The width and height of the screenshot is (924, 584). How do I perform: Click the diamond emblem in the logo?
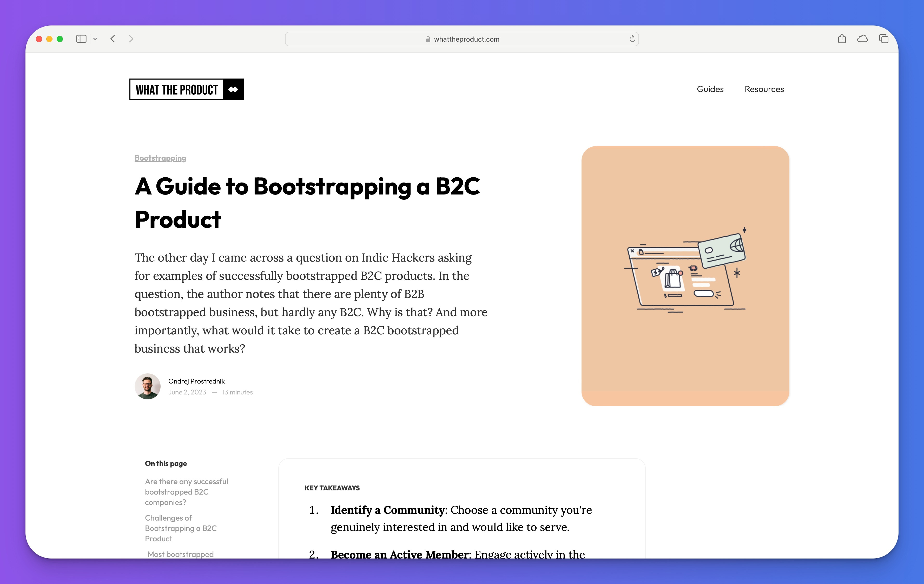point(233,89)
